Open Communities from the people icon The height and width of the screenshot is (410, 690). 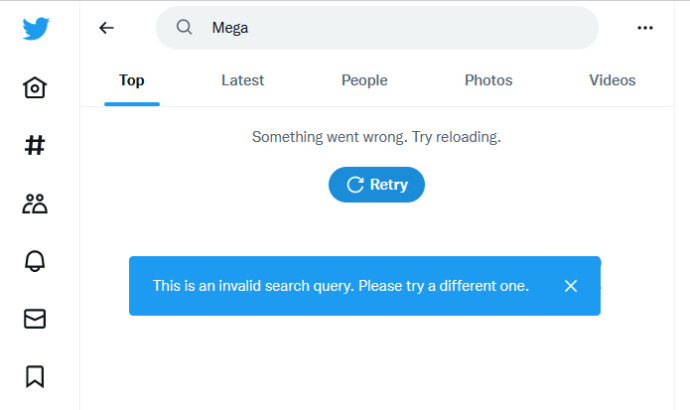point(35,204)
